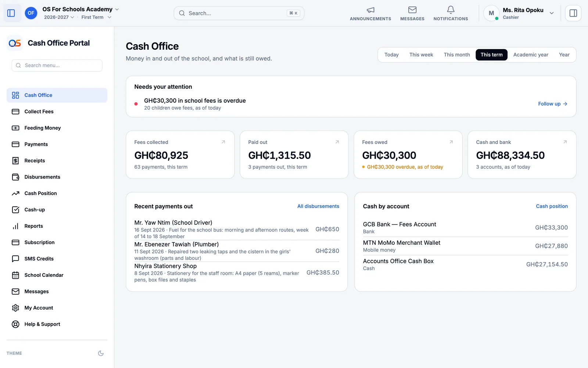Click the MTN MoMo Merchant Wallet row
The image size is (588, 368).
465,246
